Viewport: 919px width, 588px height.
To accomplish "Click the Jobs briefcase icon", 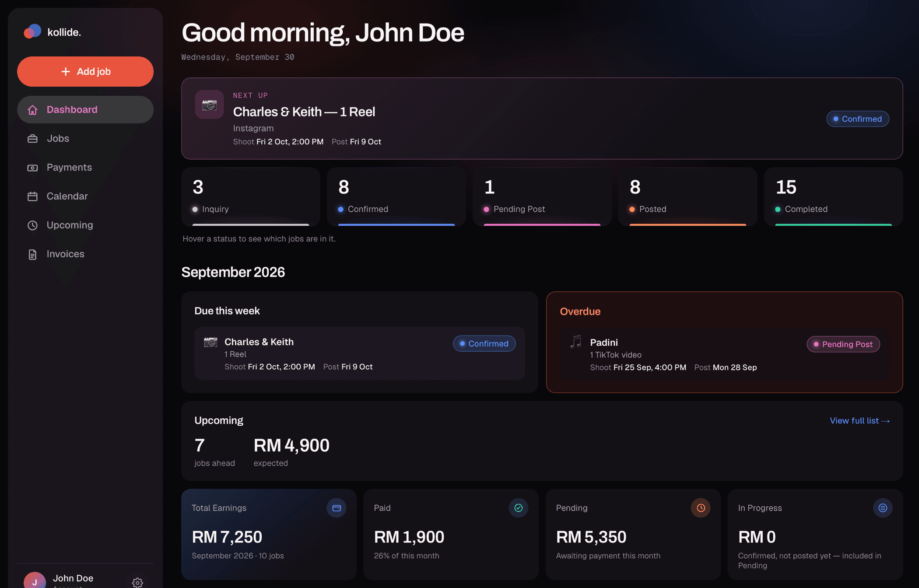I will [x=32, y=139].
